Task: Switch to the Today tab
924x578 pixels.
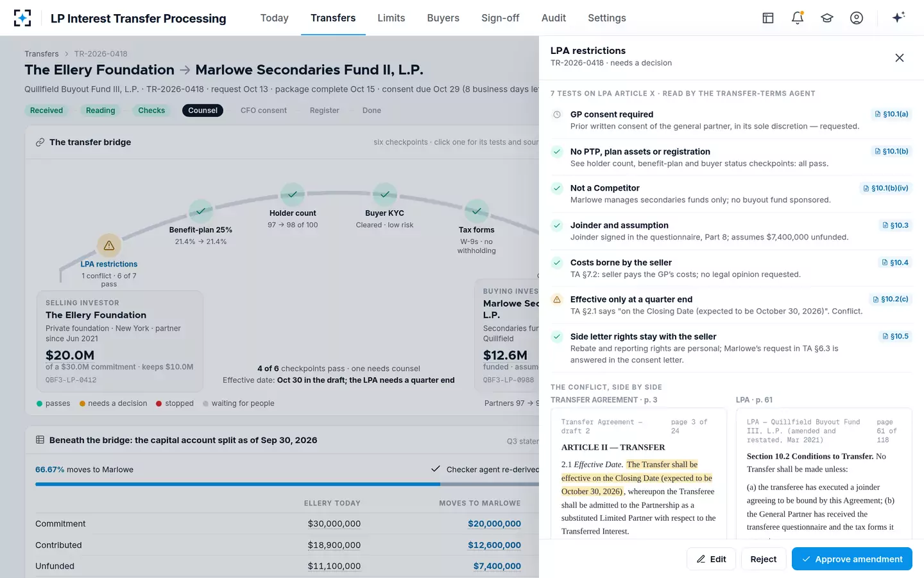Action: (274, 18)
